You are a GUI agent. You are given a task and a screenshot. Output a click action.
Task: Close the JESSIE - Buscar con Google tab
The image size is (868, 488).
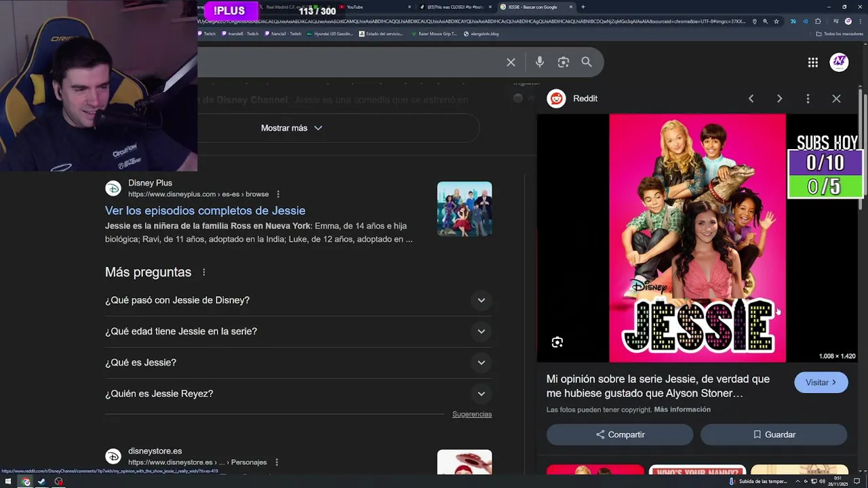click(x=571, y=7)
